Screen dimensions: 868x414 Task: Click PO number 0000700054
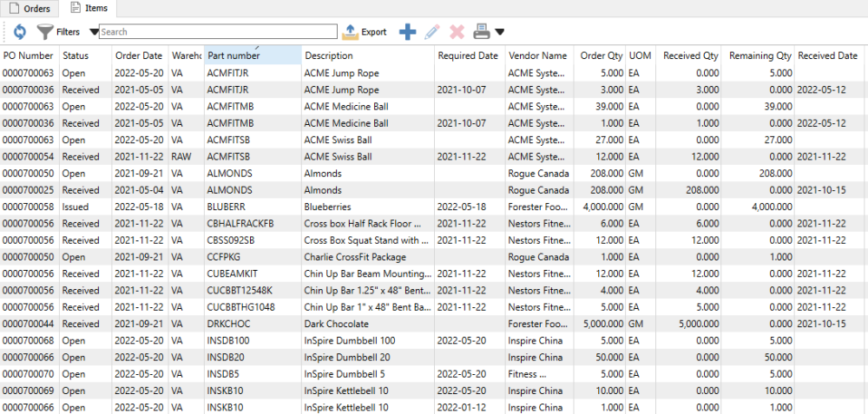point(29,156)
